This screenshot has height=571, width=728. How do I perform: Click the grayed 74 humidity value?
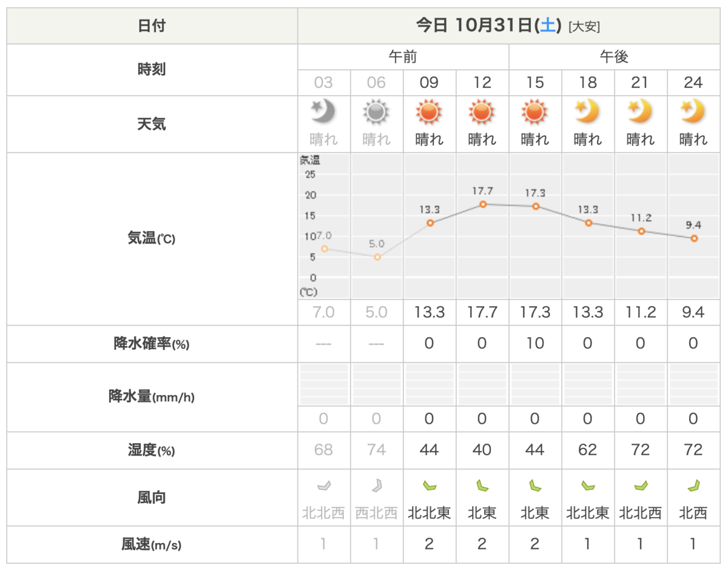pos(376,450)
